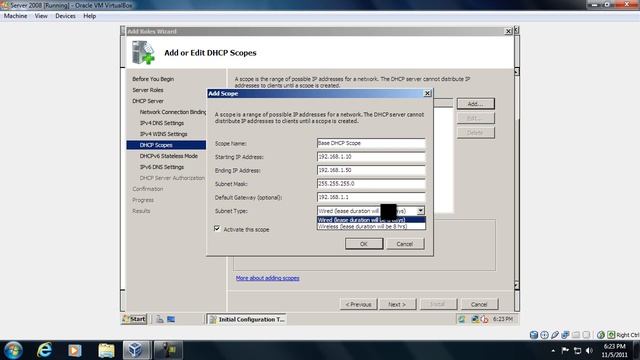
Task: Show hidden host tray icons arrow
Action: pyautogui.click(x=553, y=351)
